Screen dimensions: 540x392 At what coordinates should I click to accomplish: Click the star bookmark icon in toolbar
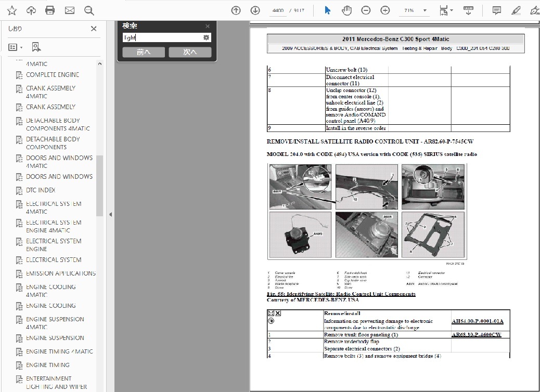click(12, 11)
